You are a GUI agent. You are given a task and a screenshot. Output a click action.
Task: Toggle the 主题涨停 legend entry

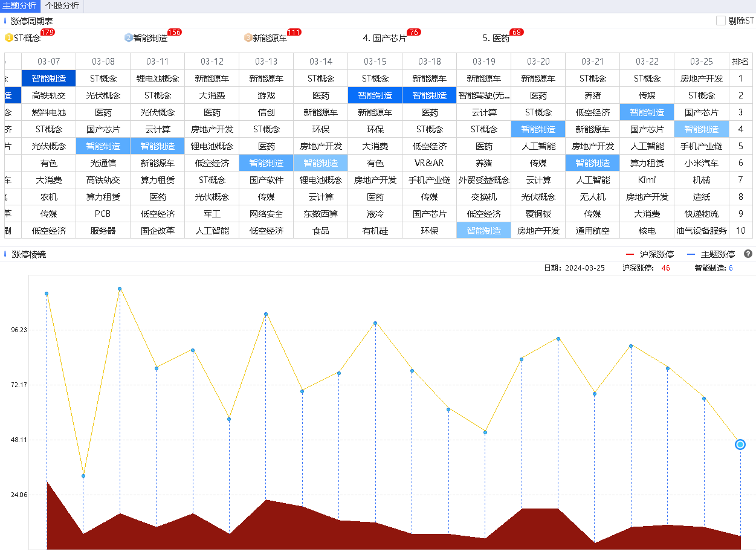[712, 254]
